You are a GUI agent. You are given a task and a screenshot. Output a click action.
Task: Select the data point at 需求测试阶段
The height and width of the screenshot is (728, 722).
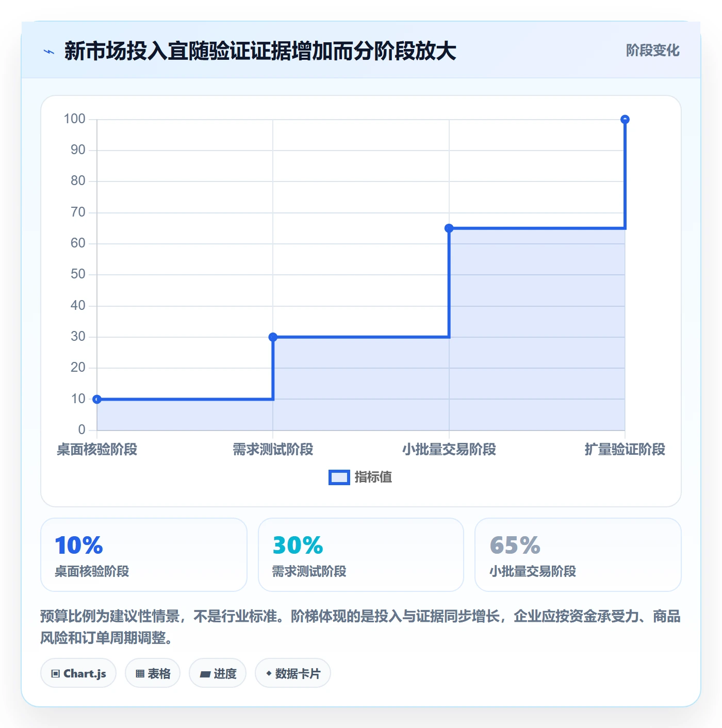pos(273,337)
